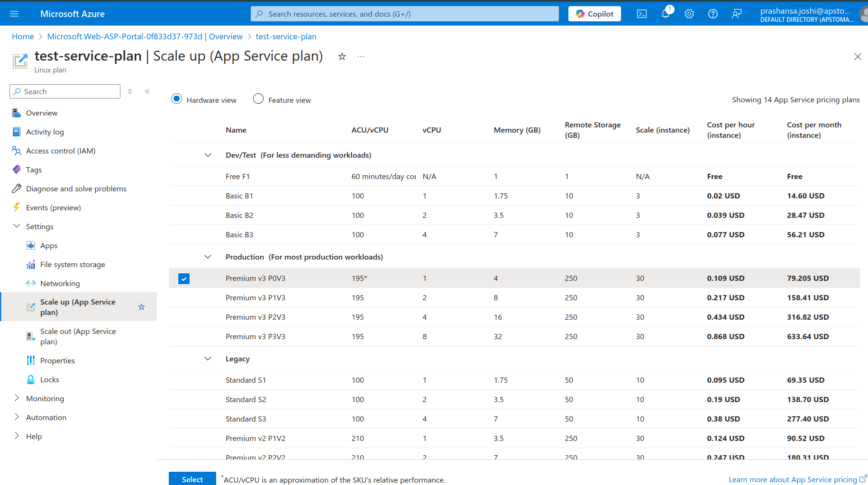Favorite this page with the title star
The image size is (868, 485).
coord(342,56)
